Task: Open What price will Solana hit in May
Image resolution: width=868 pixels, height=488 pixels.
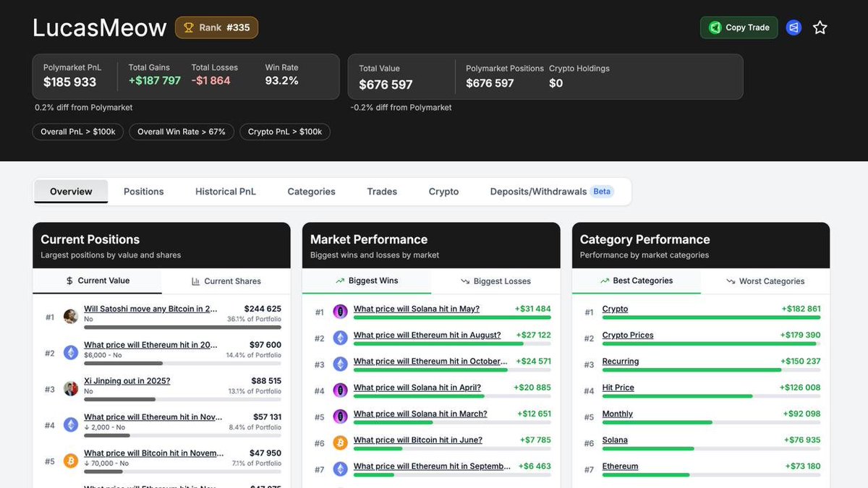Action: (417, 309)
